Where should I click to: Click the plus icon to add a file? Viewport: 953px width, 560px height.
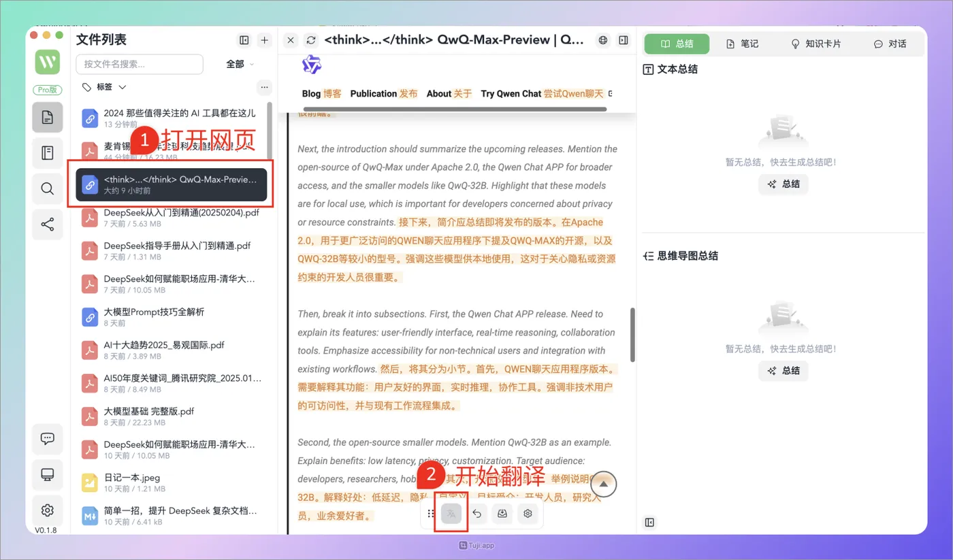(265, 40)
